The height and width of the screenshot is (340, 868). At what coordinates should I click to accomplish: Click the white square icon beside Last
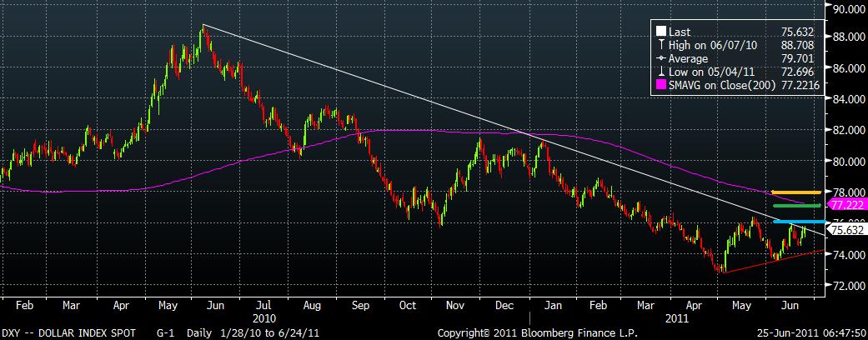pos(661,31)
